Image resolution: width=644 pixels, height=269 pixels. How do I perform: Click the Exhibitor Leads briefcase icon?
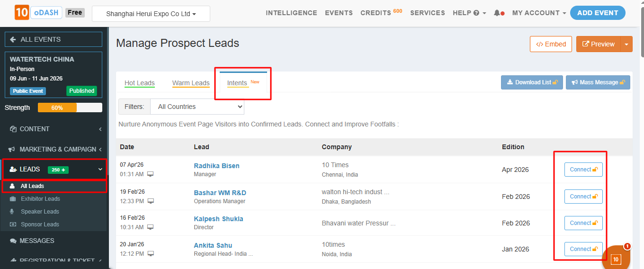click(13, 199)
